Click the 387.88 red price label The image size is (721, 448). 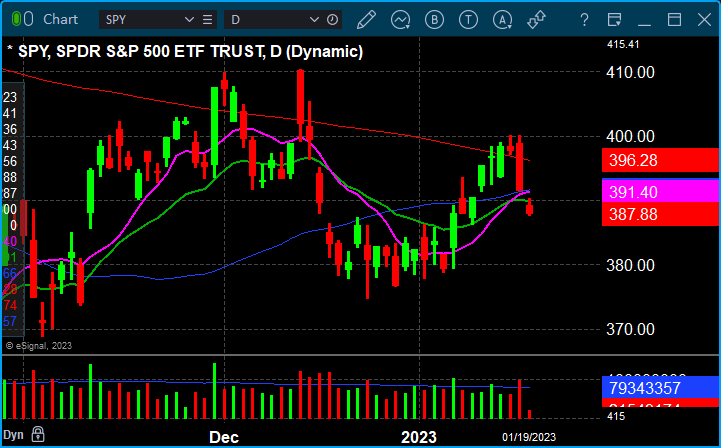[660, 214]
